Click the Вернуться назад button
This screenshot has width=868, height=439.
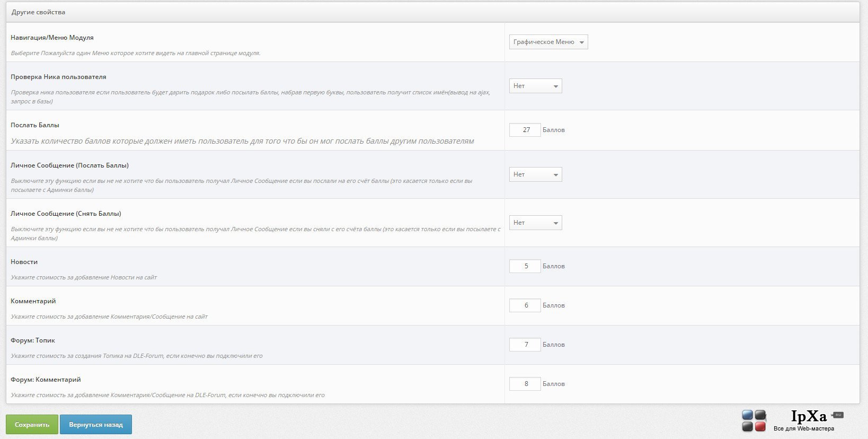coord(96,425)
